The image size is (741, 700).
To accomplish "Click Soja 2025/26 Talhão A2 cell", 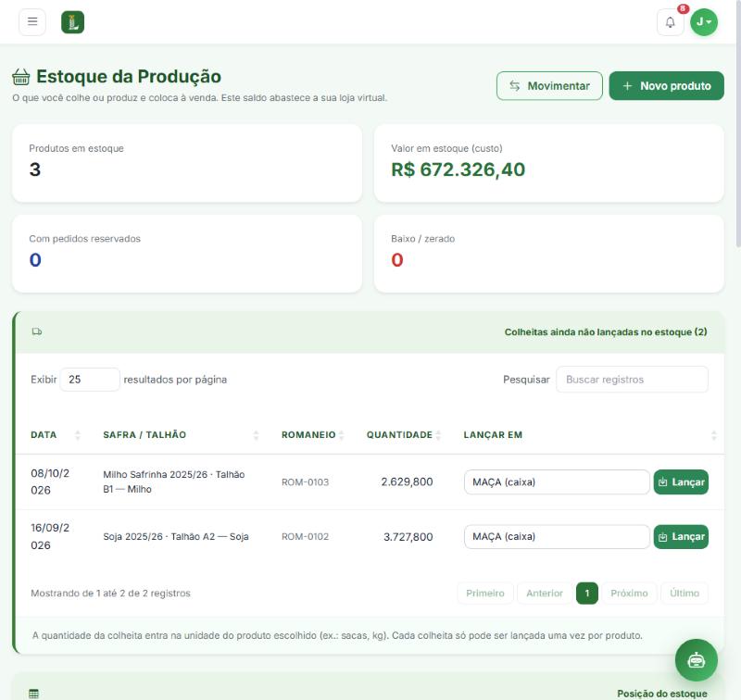I will (x=176, y=536).
